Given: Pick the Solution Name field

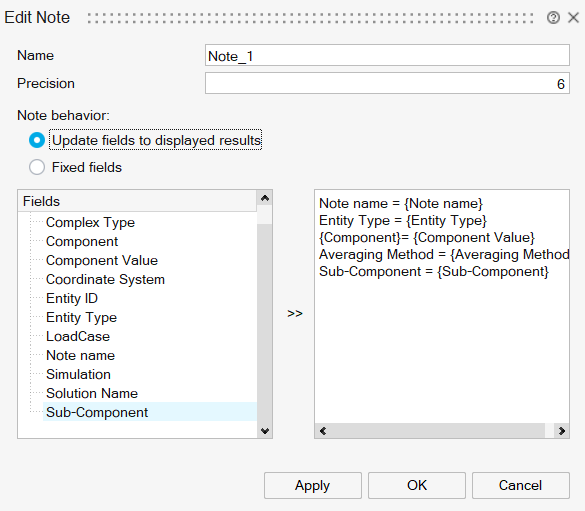Looking at the screenshot, I should point(91,393).
